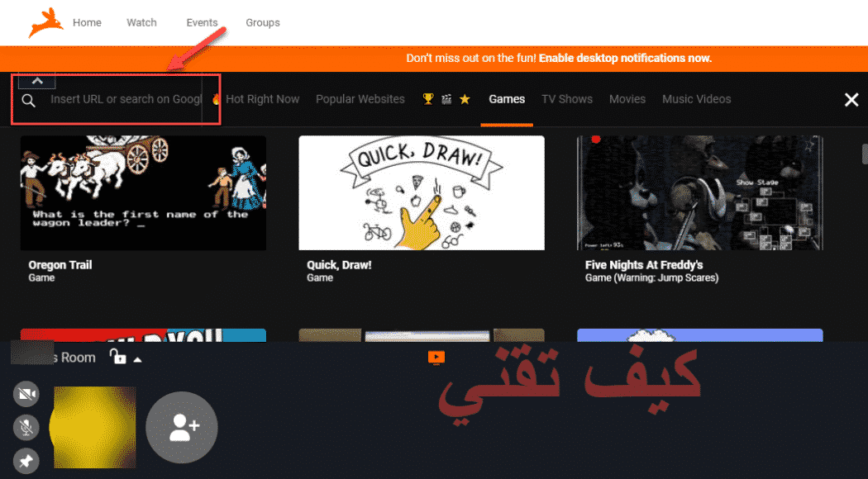Image resolution: width=868 pixels, height=479 pixels.
Task: Click the magnifying glass search icon
Action: pyautogui.click(x=28, y=100)
